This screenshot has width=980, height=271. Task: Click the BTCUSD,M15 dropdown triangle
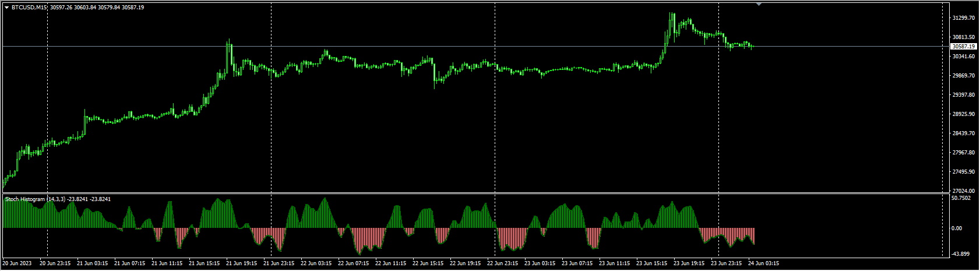(x=6, y=8)
